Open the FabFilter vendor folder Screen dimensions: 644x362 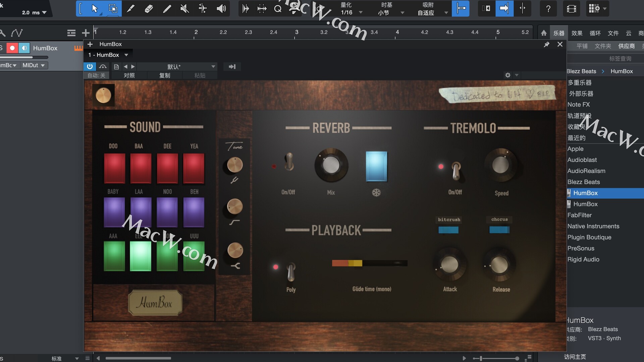(x=580, y=215)
